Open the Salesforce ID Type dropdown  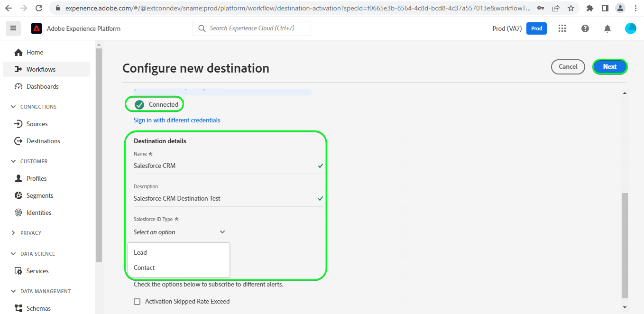point(179,232)
